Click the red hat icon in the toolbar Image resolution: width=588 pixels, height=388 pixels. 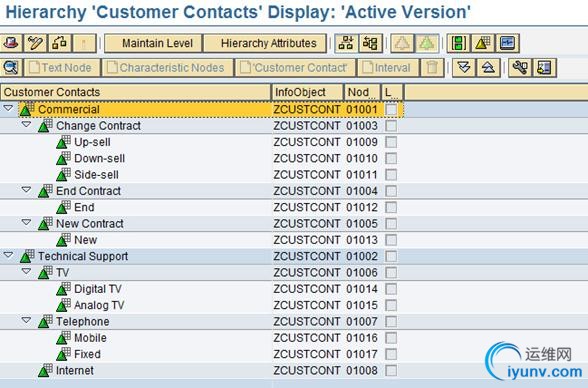pos(11,43)
